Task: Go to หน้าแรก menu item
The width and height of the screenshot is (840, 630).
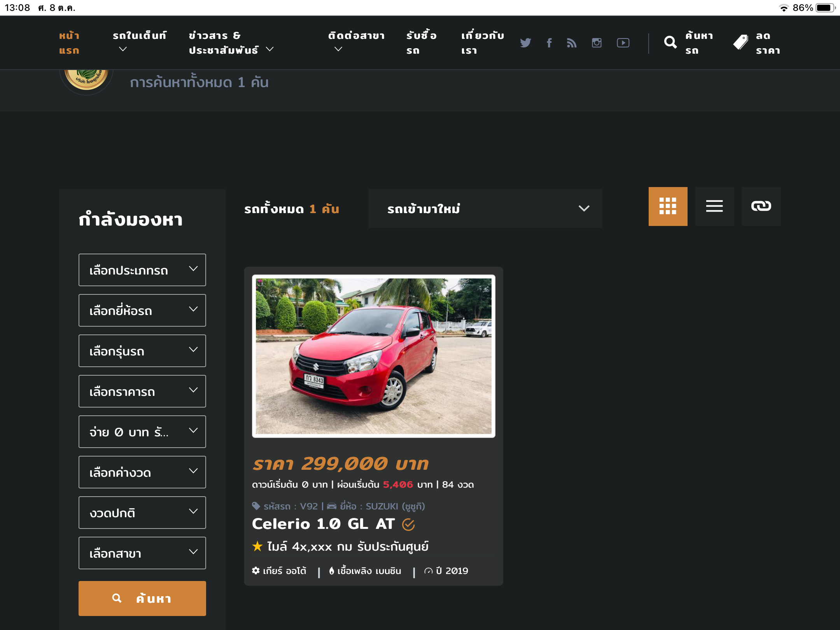Action: click(x=69, y=43)
